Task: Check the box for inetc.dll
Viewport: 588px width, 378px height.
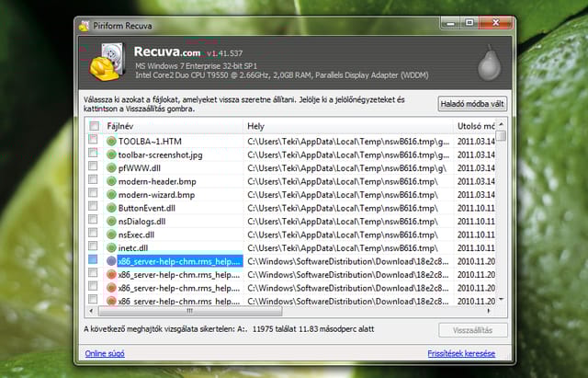Action: (93, 246)
